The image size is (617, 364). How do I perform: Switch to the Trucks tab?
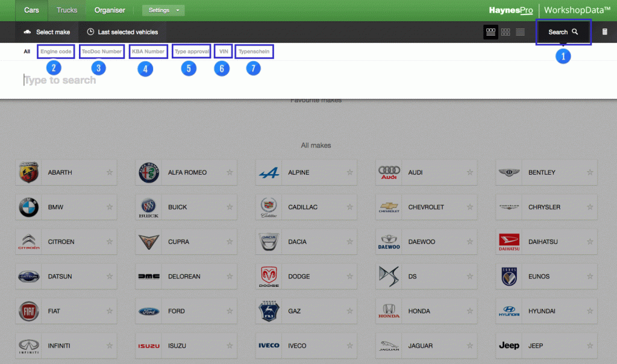click(66, 10)
